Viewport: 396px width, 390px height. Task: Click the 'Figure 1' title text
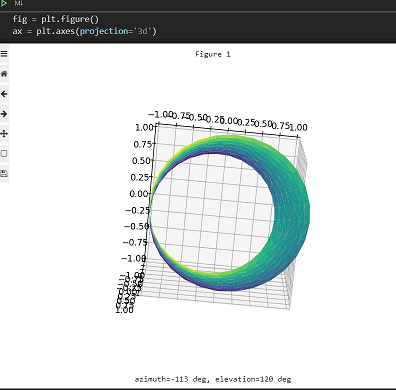tap(213, 54)
